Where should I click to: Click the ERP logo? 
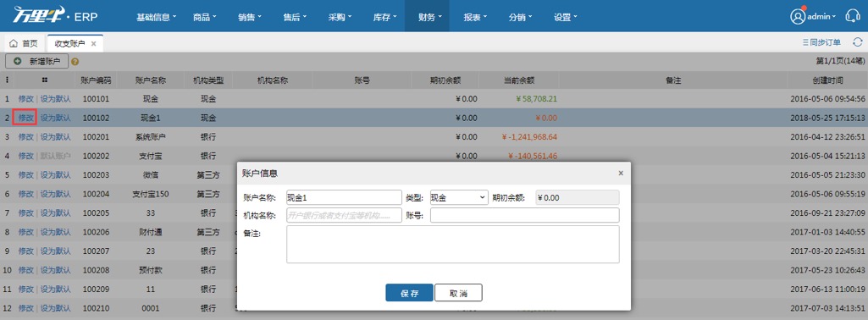point(55,16)
